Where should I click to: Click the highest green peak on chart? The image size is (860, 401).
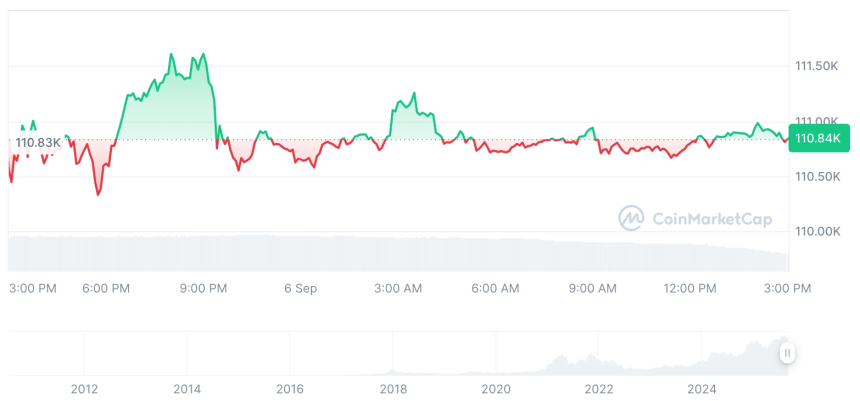171,54
